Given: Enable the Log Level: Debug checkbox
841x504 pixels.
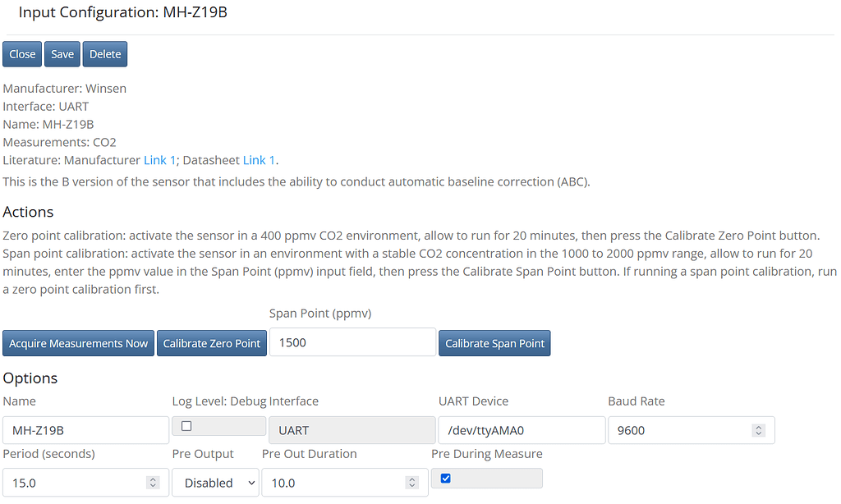Looking at the screenshot, I should pyautogui.click(x=186, y=426).
